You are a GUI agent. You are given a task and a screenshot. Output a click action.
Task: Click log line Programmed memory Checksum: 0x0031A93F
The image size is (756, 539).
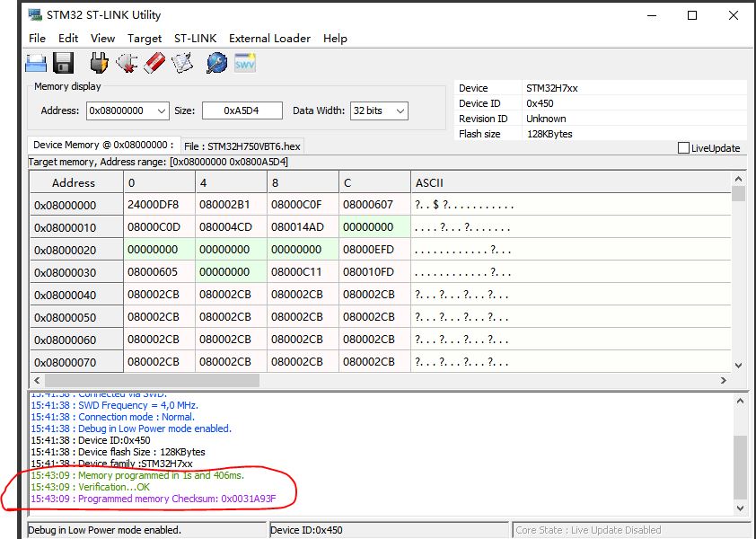[x=154, y=499]
